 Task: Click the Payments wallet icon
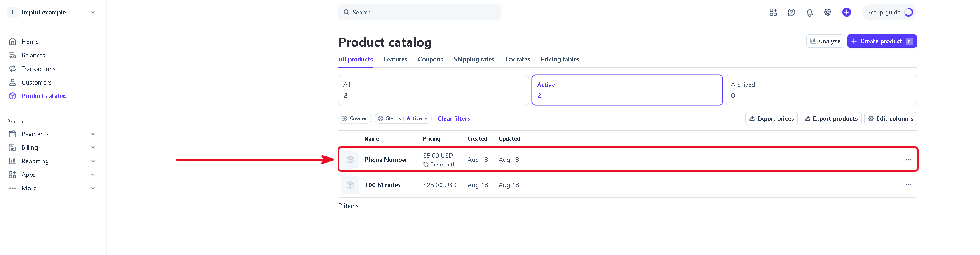pos(13,134)
